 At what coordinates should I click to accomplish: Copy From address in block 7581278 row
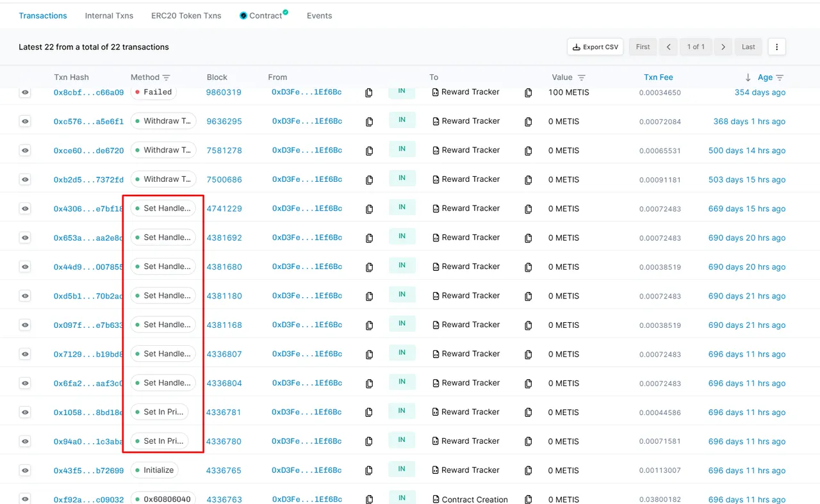pyautogui.click(x=369, y=150)
